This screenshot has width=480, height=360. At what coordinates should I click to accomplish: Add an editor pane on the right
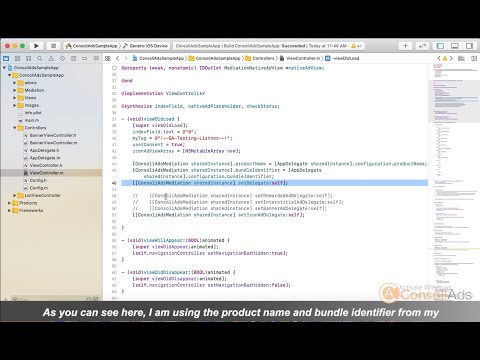coord(474,58)
